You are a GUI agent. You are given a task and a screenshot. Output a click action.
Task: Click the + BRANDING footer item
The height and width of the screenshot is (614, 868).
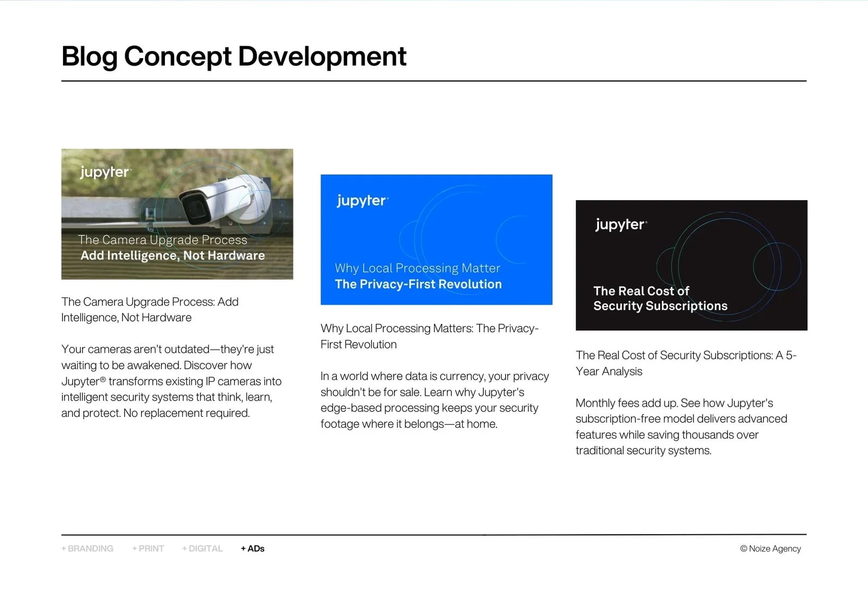pos(87,548)
